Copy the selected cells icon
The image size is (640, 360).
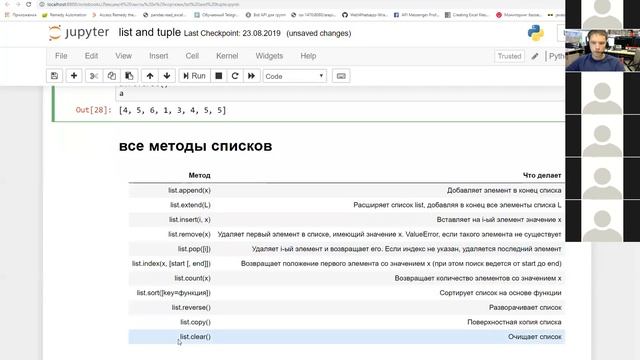111,76
